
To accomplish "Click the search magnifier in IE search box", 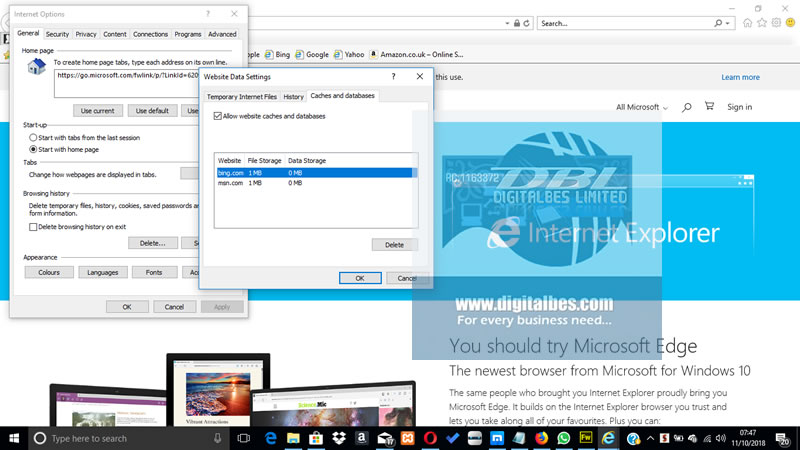I will coord(718,23).
